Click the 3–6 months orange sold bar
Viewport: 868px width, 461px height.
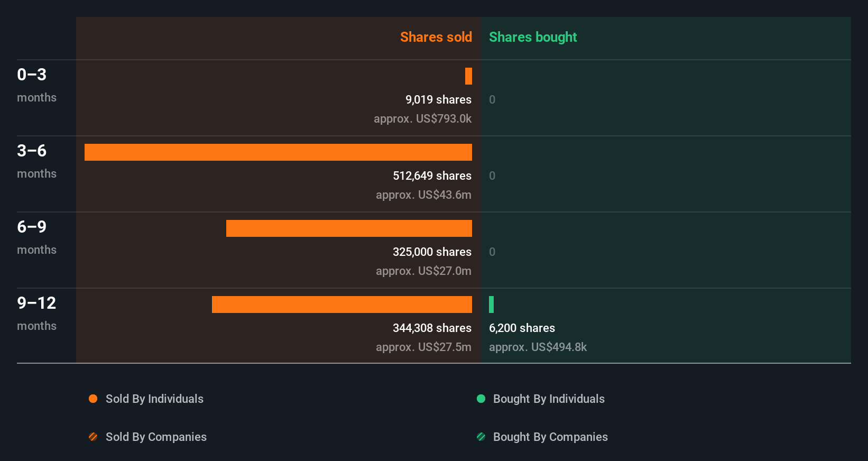coord(278,152)
